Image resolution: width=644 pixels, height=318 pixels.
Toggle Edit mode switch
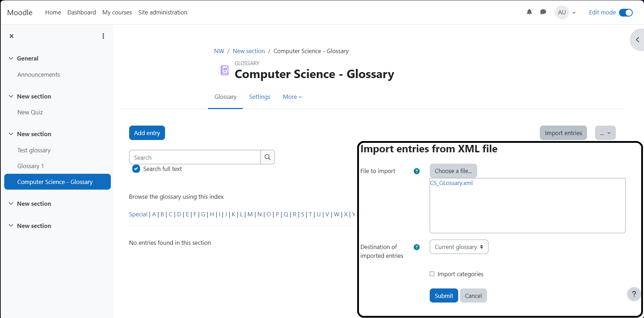pyautogui.click(x=626, y=13)
